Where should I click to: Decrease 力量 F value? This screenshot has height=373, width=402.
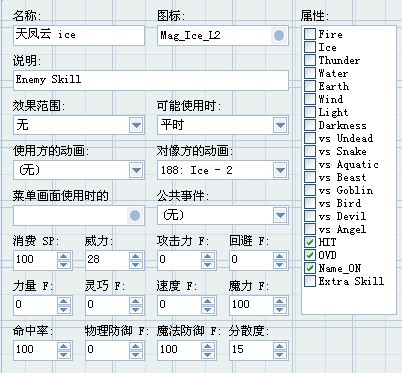point(64,310)
